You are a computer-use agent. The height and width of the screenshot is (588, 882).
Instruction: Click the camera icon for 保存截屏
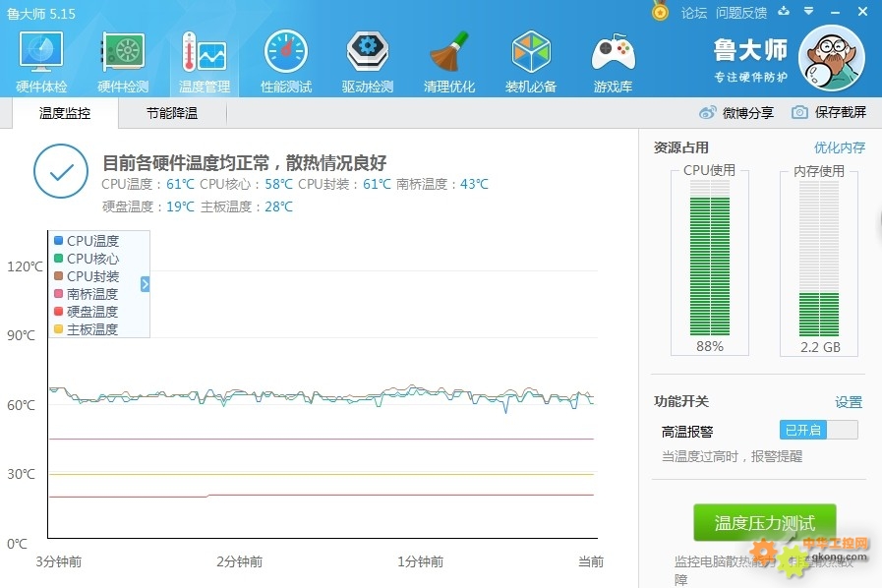click(x=799, y=112)
